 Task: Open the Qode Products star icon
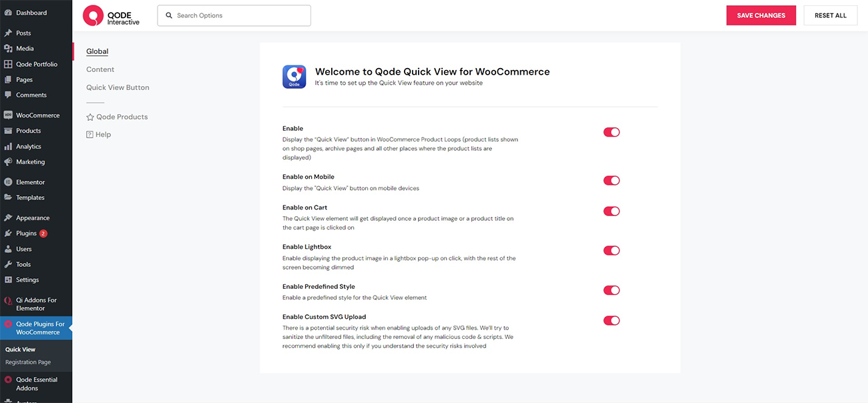90,117
